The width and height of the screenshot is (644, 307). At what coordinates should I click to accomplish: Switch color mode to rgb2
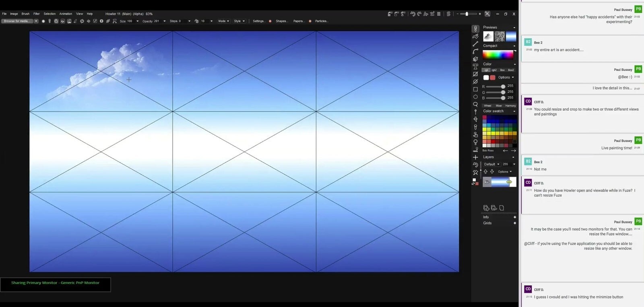tap(494, 70)
